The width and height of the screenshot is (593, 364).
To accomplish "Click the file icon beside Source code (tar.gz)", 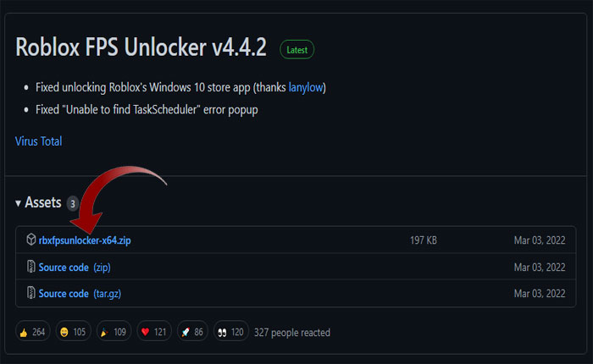I will point(30,294).
